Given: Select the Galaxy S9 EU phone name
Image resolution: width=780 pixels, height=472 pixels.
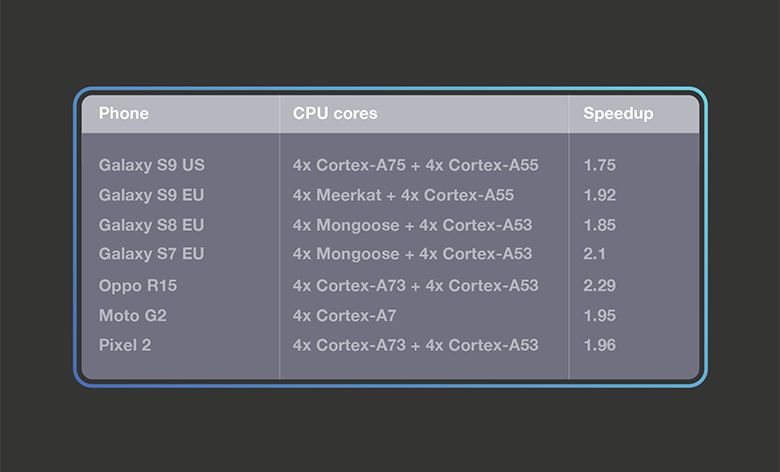Looking at the screenshot, I should click(151, 195).
